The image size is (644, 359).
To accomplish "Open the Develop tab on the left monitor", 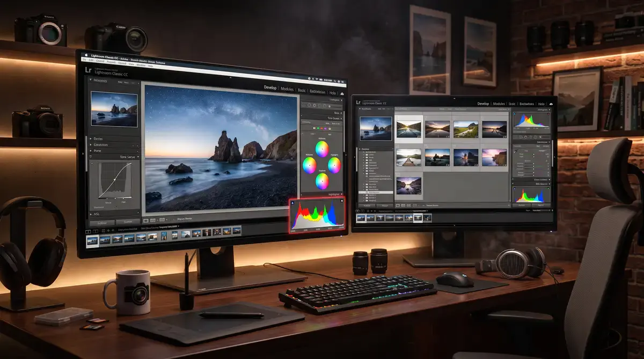I will [269, 87].
